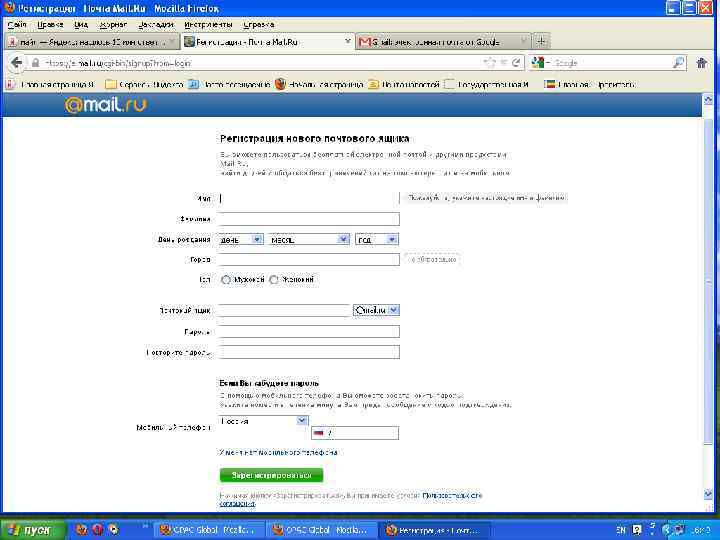This screenshot has width=720, height=540.
Task: Open the Google search engine selector icon
Action: pos(538,62)
